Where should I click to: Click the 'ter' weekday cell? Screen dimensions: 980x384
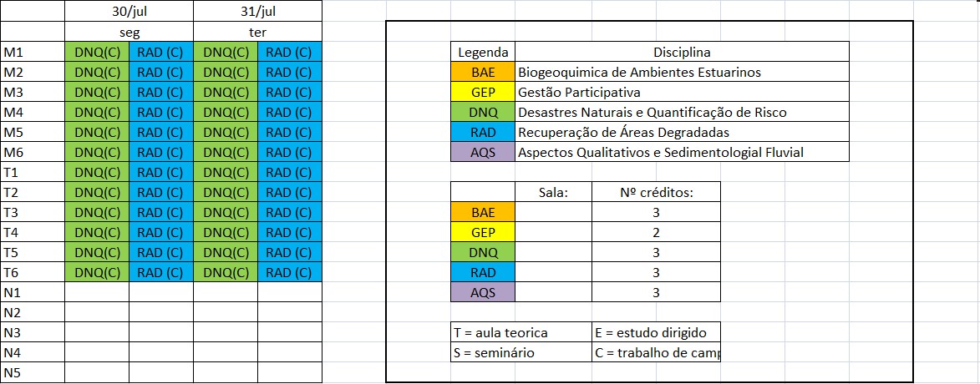click(x=257, y=32)
